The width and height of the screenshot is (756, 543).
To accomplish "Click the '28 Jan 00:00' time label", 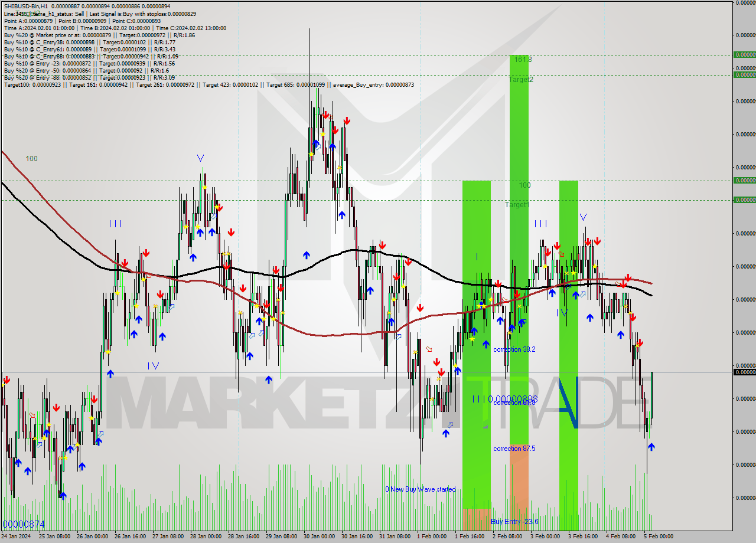I will [x=206, y=537].
